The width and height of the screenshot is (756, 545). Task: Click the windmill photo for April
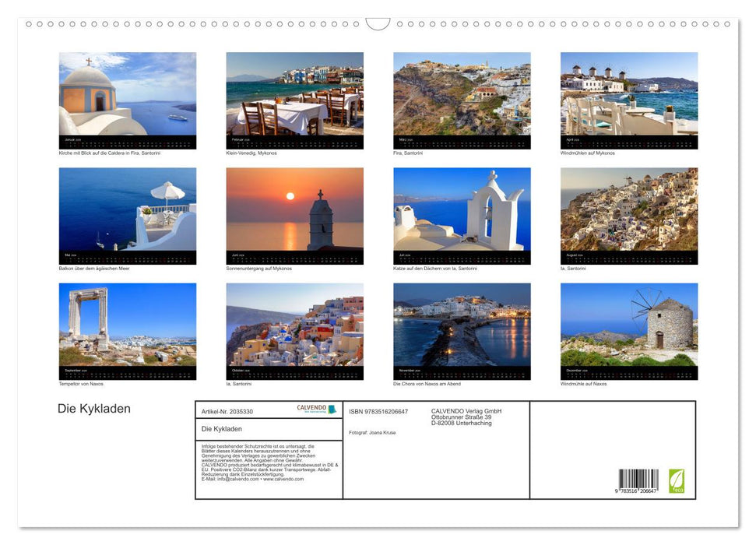tap(629, 95)
